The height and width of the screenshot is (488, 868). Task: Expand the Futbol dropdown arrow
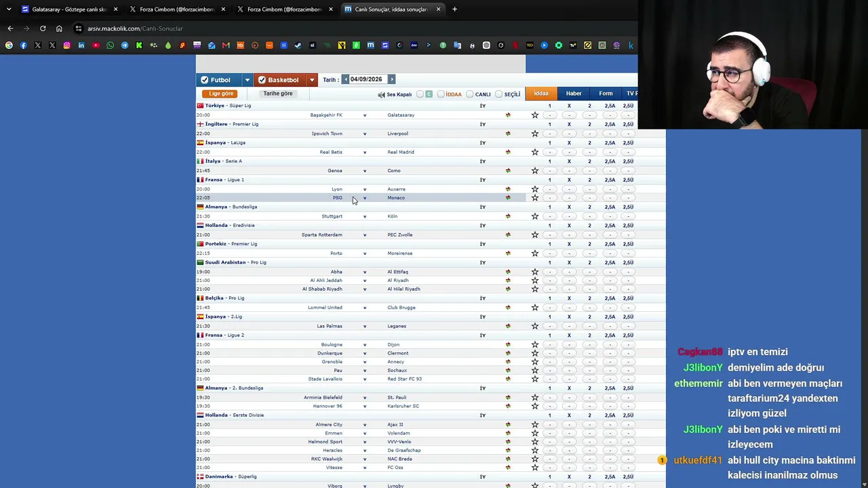(247, 80)
